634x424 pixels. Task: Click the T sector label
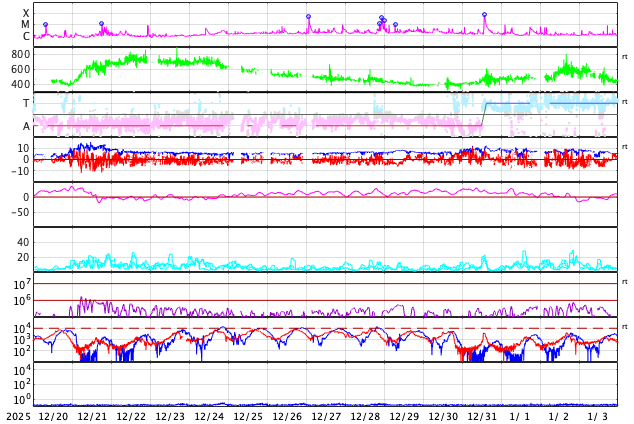pos(26,103)
